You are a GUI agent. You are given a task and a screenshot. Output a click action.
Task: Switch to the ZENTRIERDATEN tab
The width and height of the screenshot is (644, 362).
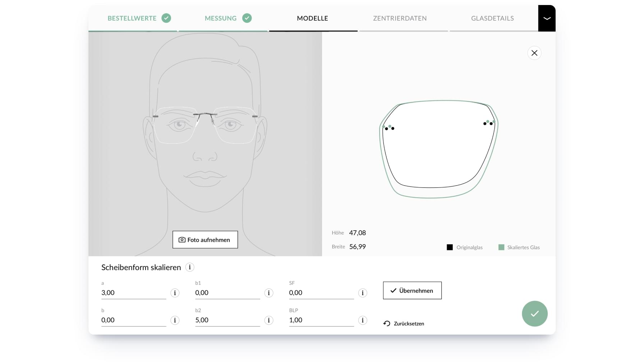(x=399, y=18)
